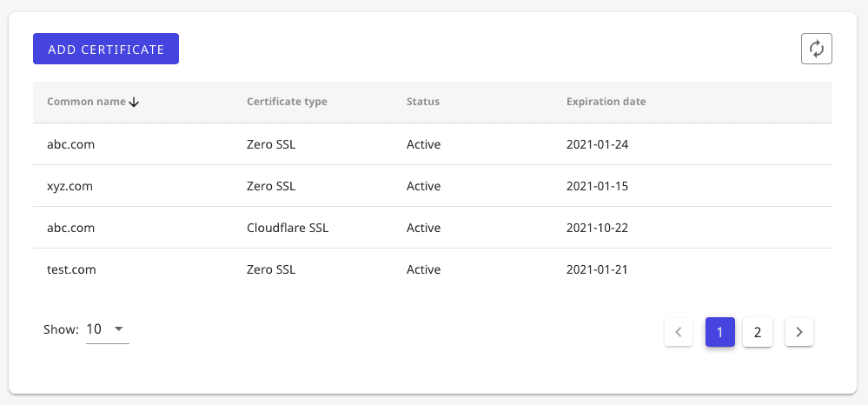Open the xyz.com certificate row
This screenshot has height=405, width=868.
point(433,186)
